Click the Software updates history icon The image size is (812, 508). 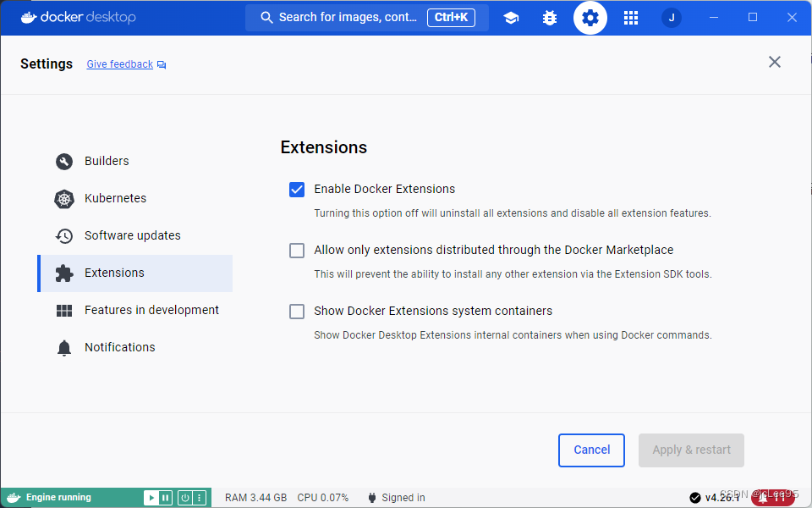[x=64, y=236]
